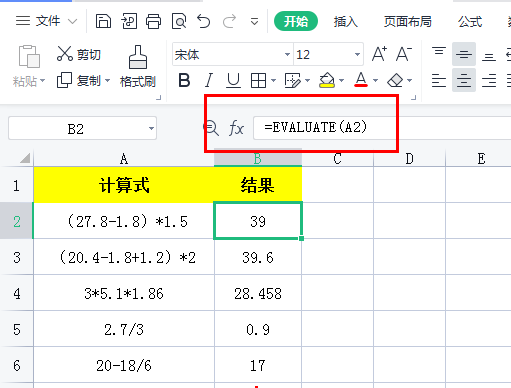Click 剪切 cut button
The height and width of the screenshot is (388, 511).
pos(79,54)
